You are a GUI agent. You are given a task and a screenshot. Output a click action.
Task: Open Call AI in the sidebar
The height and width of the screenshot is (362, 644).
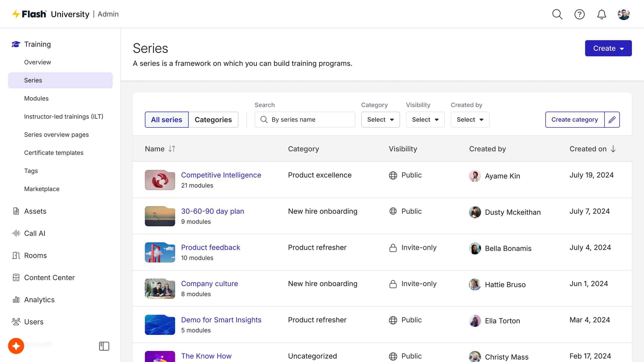pyautogui.click(x=35, y=233)
